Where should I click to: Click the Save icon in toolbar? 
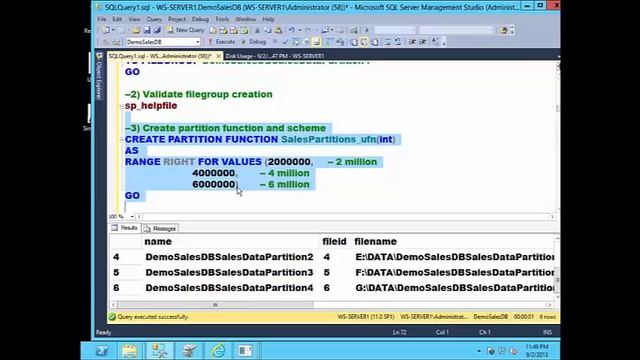[147, 30]
